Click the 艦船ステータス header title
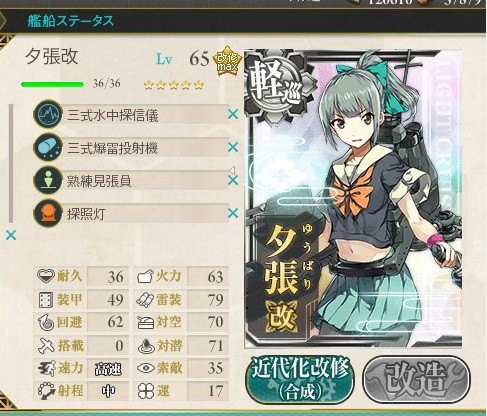487x416 pixels. (x=71, y=21)
